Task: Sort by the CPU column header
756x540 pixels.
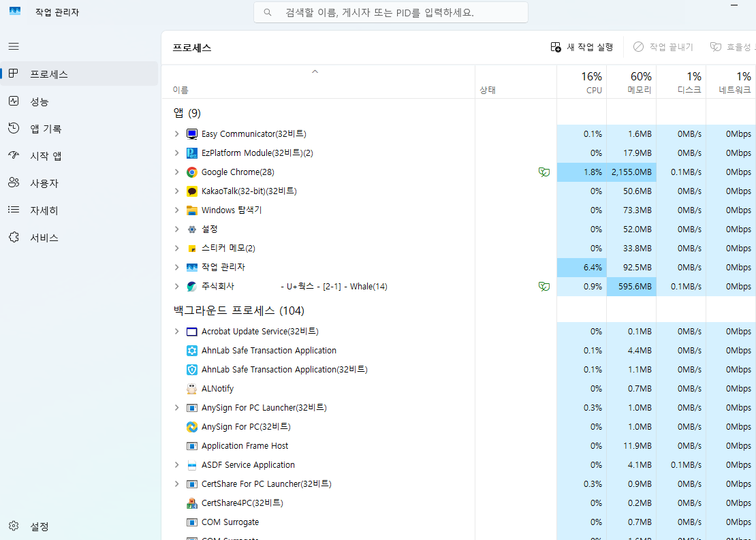Action: pyautogui.click(x=582, y=82)
